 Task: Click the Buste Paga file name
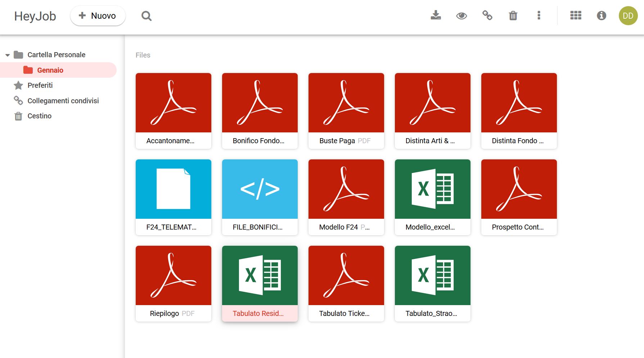(337, 141)
